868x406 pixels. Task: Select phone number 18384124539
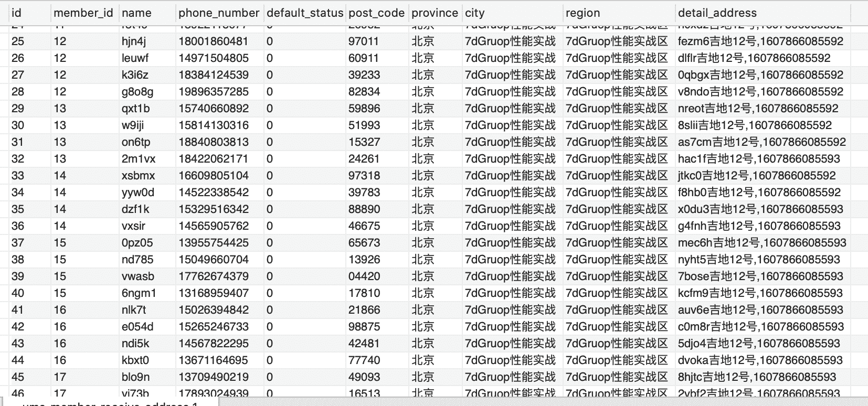tap(214, 75)
